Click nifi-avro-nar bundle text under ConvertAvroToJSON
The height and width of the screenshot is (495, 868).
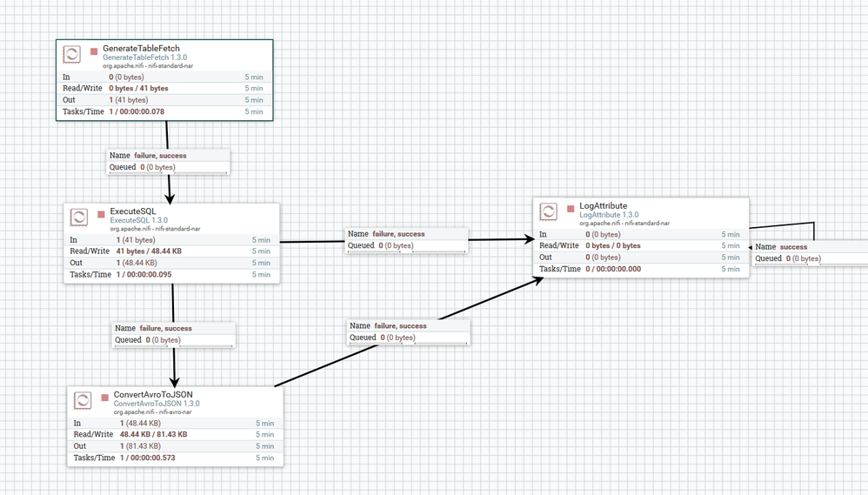[174, 412]
